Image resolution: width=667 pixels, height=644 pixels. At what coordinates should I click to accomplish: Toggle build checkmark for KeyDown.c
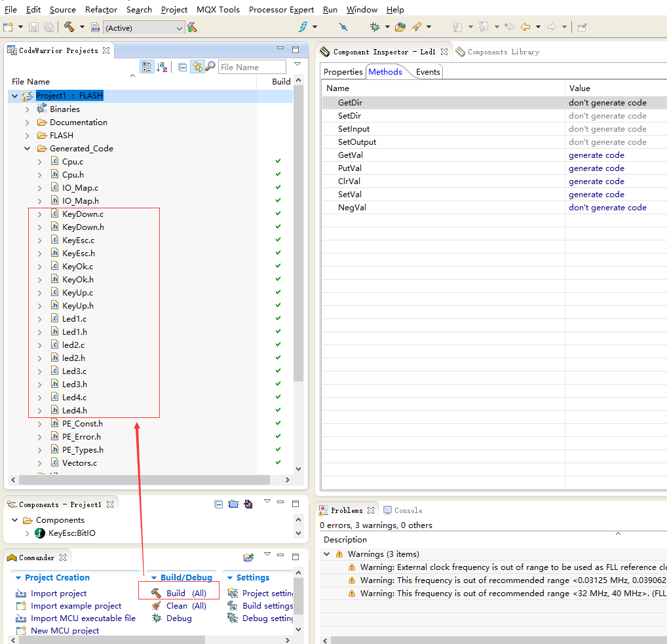click(x=278, y=213)
